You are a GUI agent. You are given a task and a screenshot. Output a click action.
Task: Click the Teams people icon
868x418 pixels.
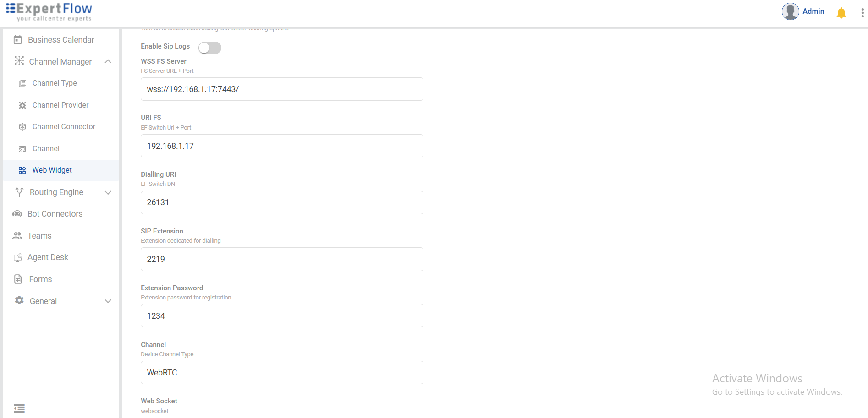pyautogui.click(x=17, y=236)
